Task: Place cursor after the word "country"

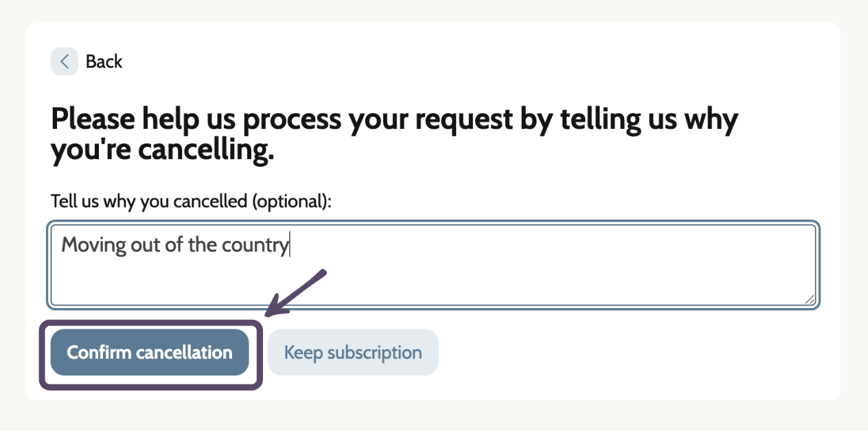Action: (290, 245)
